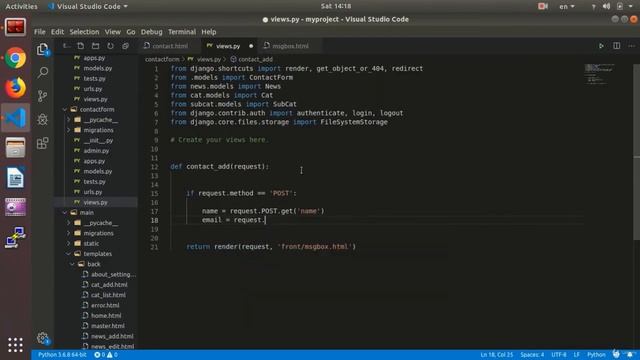Click the Split Editor icon
The width and height of the screenshot is (640, 360).
click(616, 46)
